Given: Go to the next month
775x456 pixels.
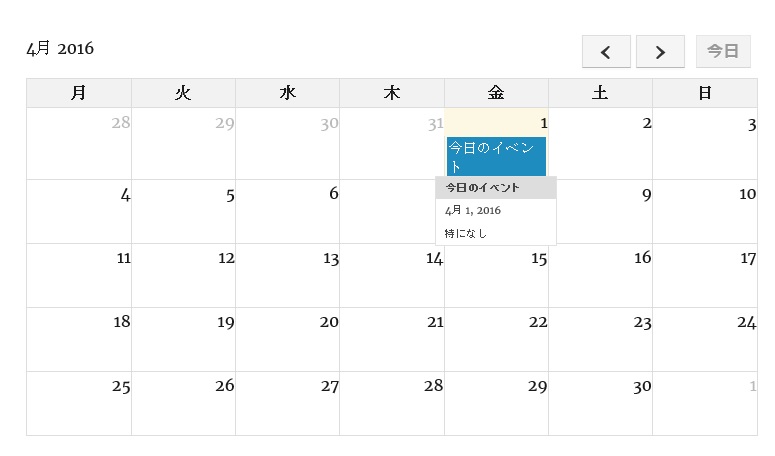Looking at the screenshot, I should tap(660, 52).
